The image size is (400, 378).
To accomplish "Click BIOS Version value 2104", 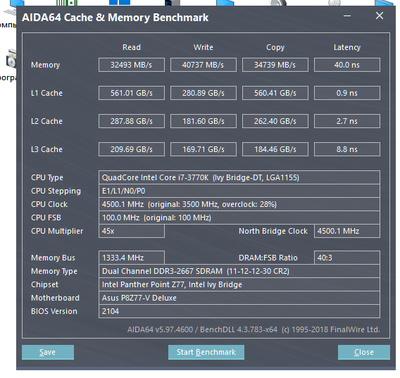I will click(239, 311).
